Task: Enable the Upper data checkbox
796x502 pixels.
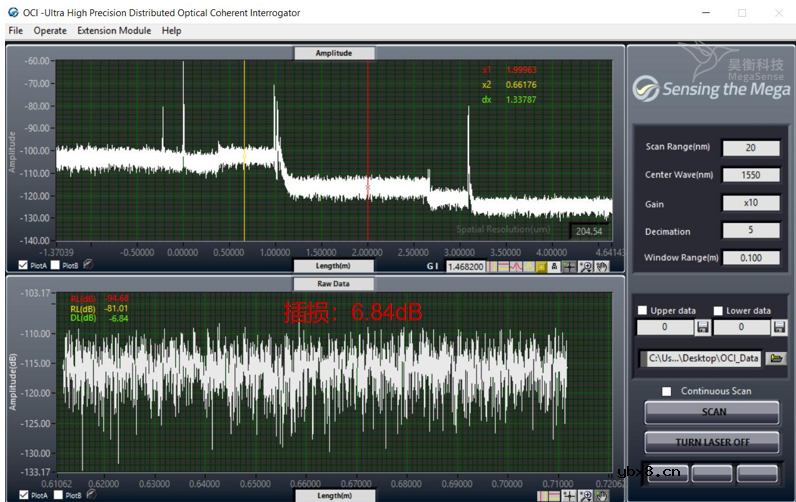Action: click(x=642, y=310)
